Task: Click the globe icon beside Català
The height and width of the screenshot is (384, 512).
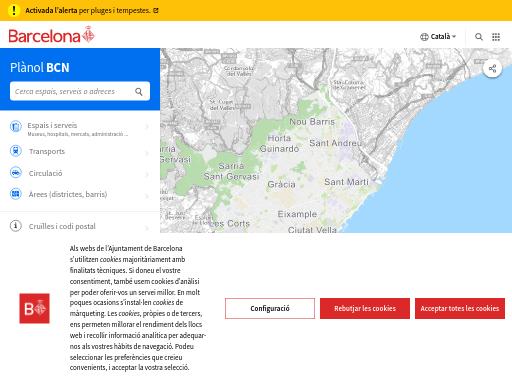Action: [x=424, y=37]
